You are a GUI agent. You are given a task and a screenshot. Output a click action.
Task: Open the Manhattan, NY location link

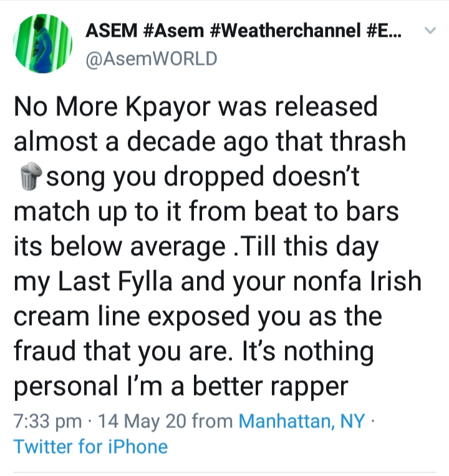point(302,421)
